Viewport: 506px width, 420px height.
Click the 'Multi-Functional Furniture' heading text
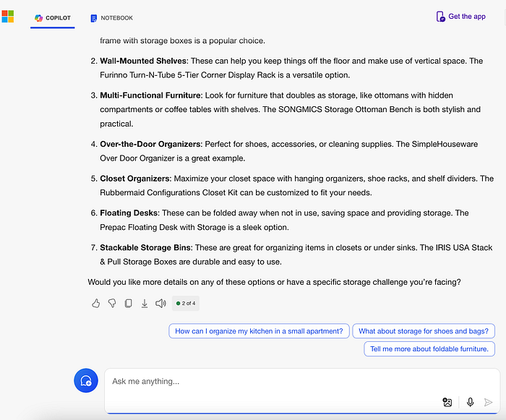pos(150,95)
